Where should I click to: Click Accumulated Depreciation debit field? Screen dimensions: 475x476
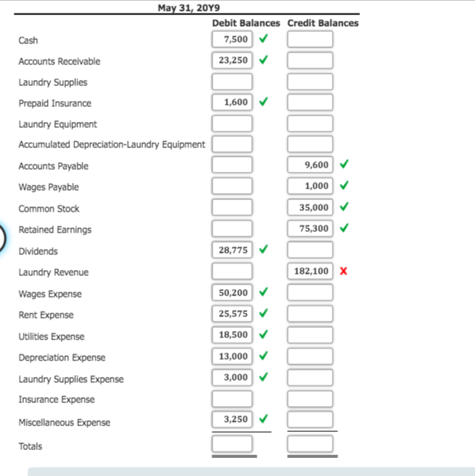(x=232, y=144)
